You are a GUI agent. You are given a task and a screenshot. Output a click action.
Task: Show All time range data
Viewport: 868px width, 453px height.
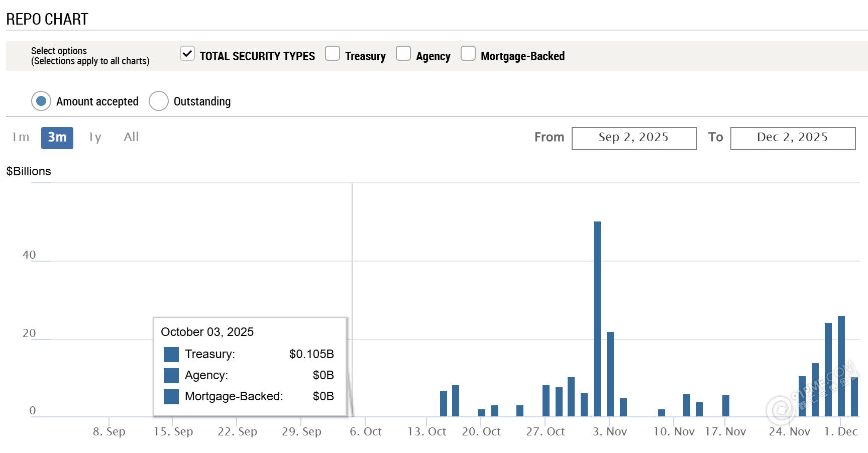click(131, 137)
